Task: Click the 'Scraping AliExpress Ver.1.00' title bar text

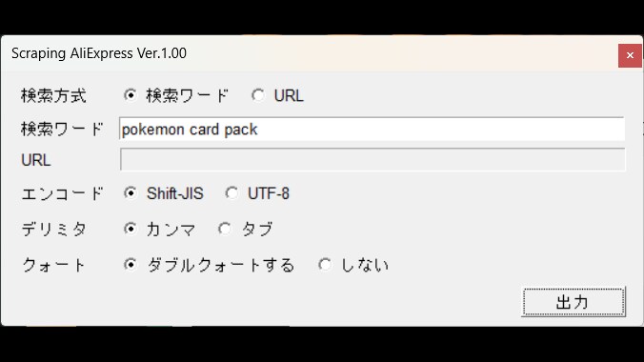Action: coord(99,53)
